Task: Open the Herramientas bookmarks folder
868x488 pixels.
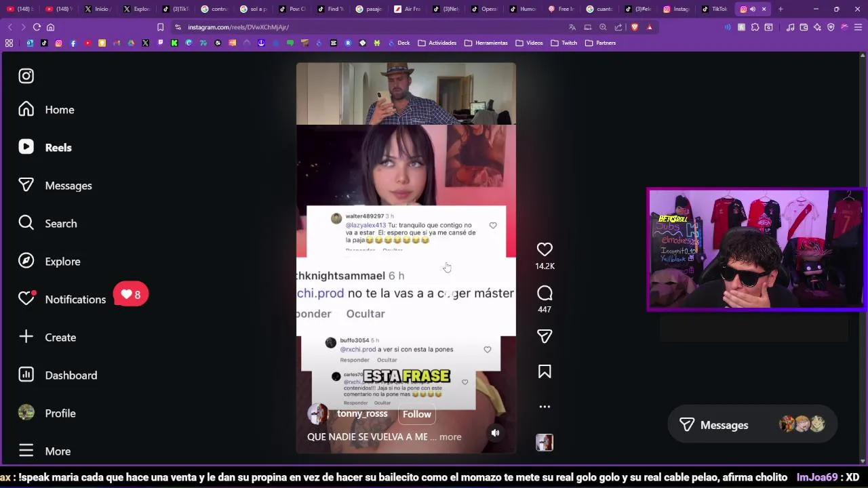Action: click(486, 43)
